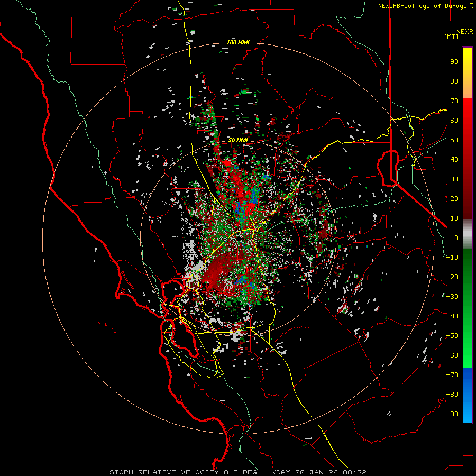Screen dimensions: 476x476
Task: Click the 60 value on the velocity scale
Action: (454, 121)
